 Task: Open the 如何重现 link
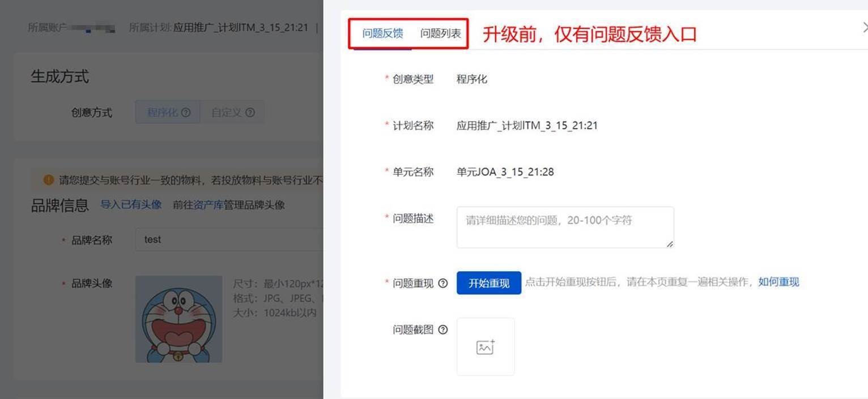click(778, 282)
